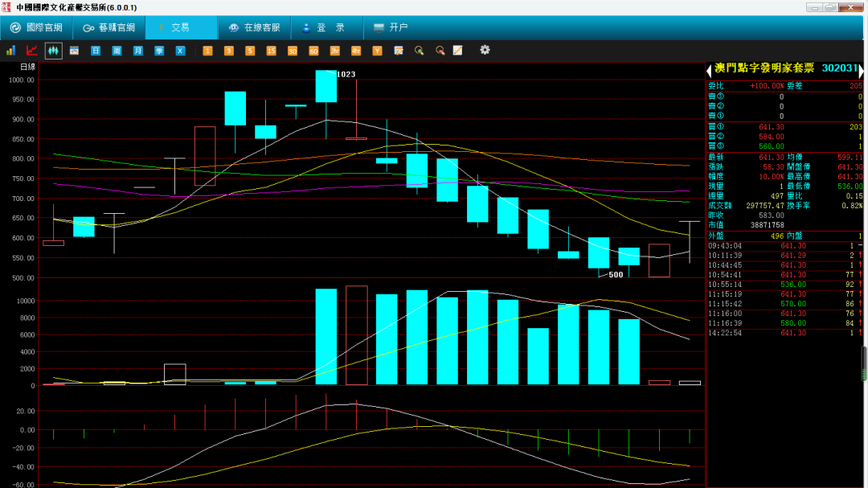Switch to daily period with 日 icon
Viewport: 868px width, 488px height.
click(96, 51)
